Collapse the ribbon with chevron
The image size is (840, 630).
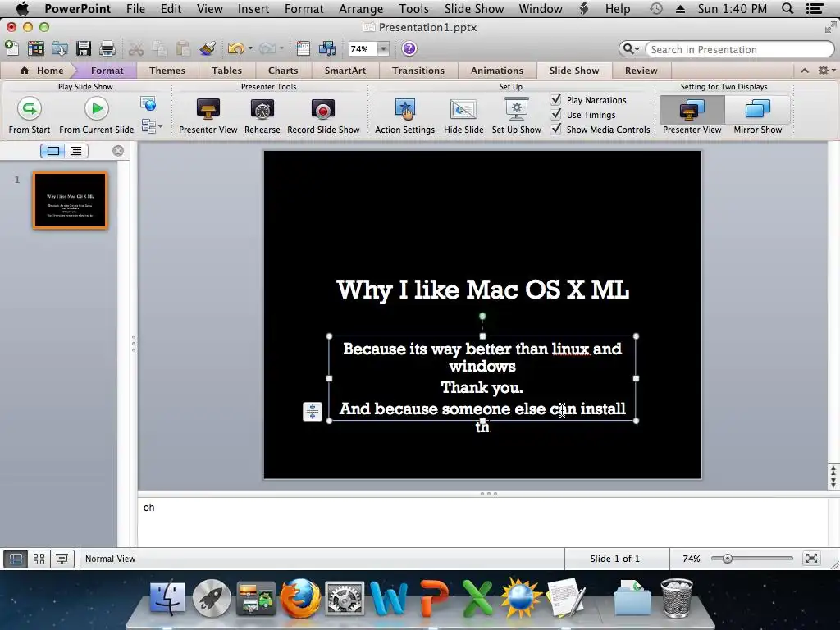[x=804, y=71]
